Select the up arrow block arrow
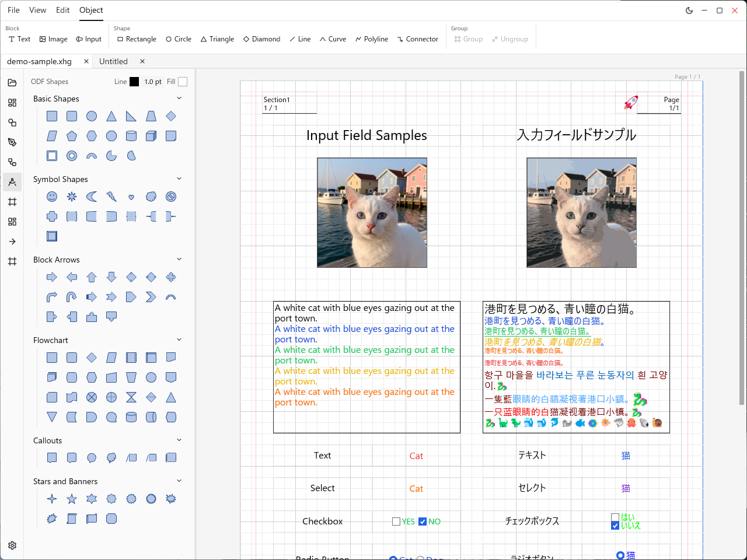This screenshot has height=560, width=747. [92, 277]
